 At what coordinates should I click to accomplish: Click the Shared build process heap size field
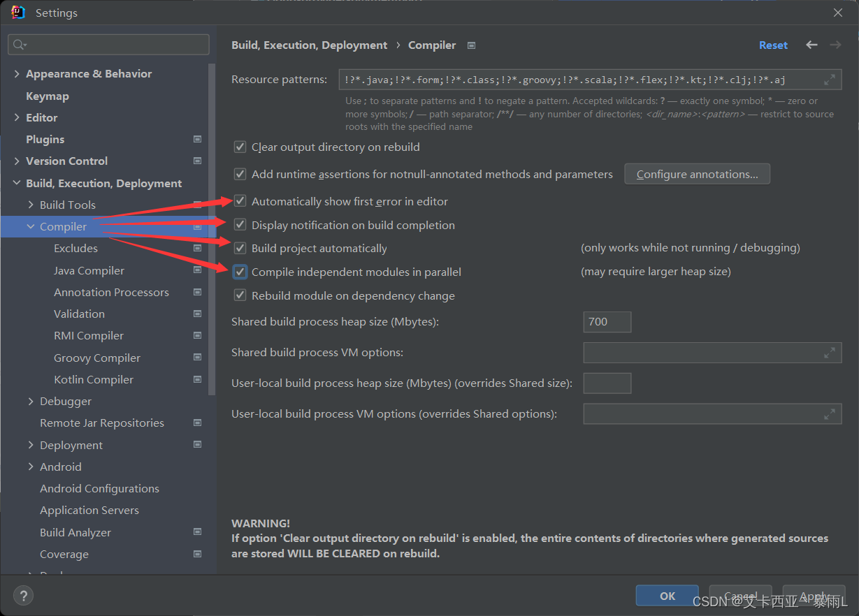point(607,322)
